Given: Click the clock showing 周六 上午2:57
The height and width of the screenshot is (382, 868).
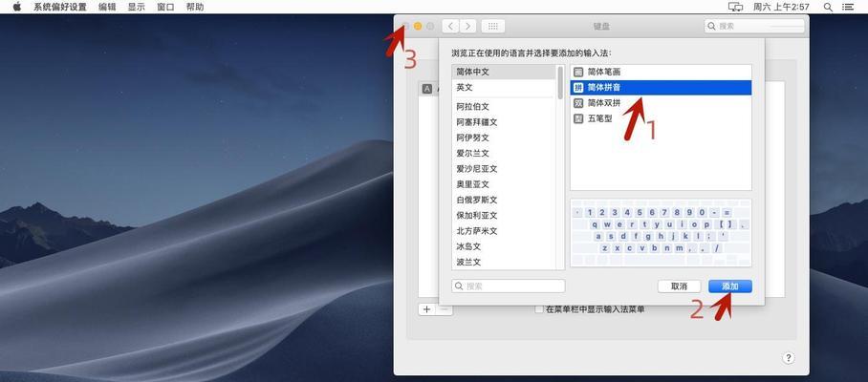Looking at the screenshot, I should click(x=781, y=8).
